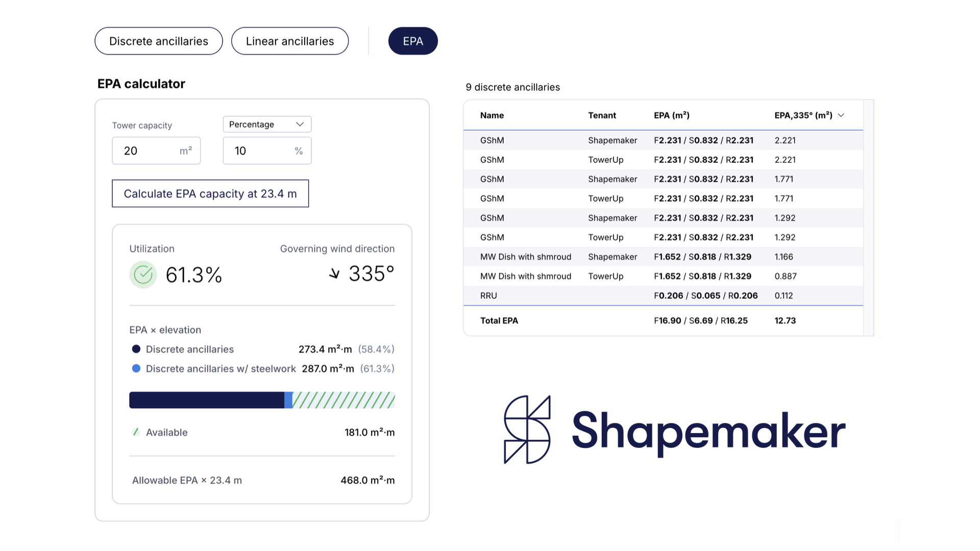Viewport: 980px width, 551px height.
Task: Click the 273.4 m²·m discrete ancillaries value
Action: (325, 349)
